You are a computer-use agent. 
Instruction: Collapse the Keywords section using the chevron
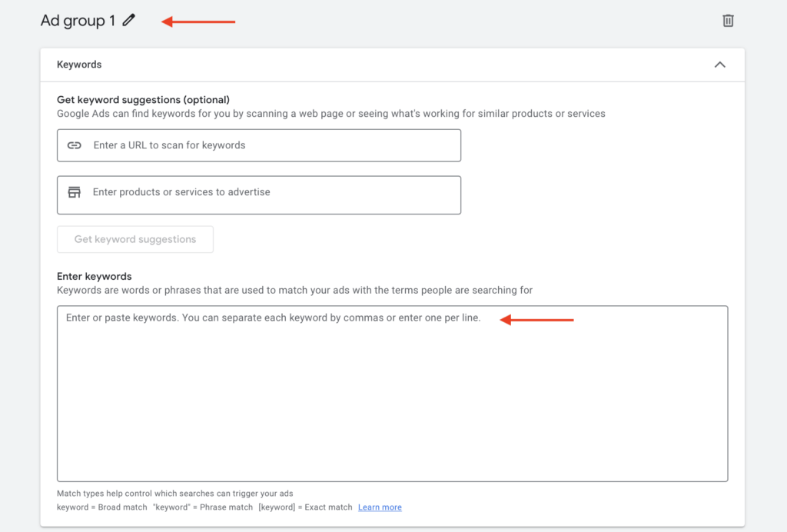pos(719,65)
